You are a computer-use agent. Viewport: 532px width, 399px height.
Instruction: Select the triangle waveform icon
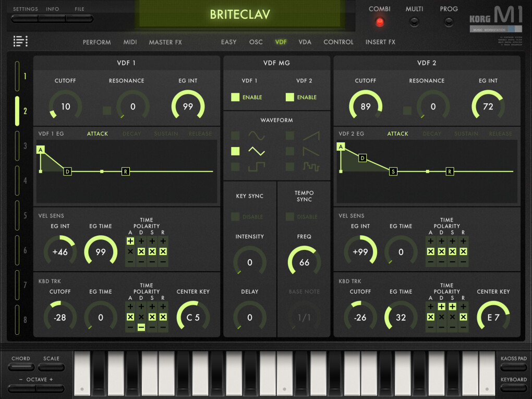[257, 151]
